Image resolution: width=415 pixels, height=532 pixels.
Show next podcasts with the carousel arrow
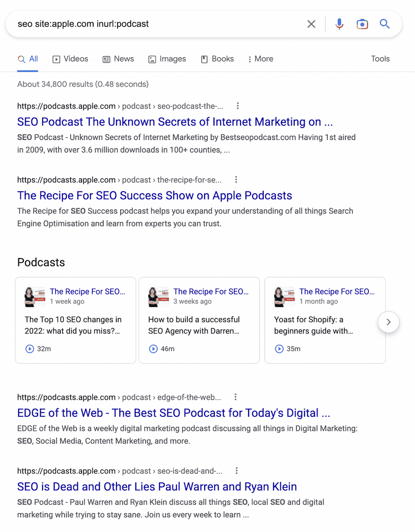click(x=388, y=322)
